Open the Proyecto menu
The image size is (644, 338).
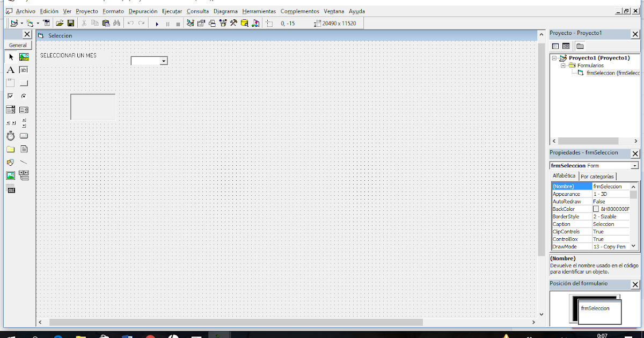coord(86,11)
